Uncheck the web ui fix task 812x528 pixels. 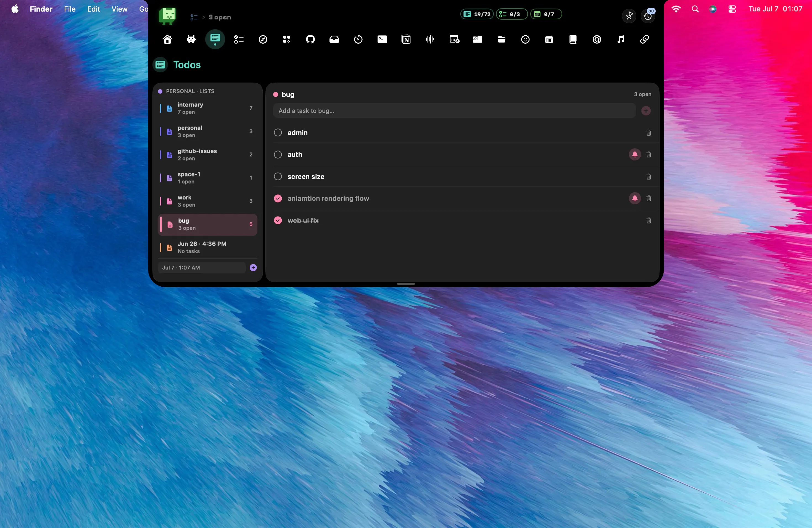pyautogui.click(x=278, y=221)
